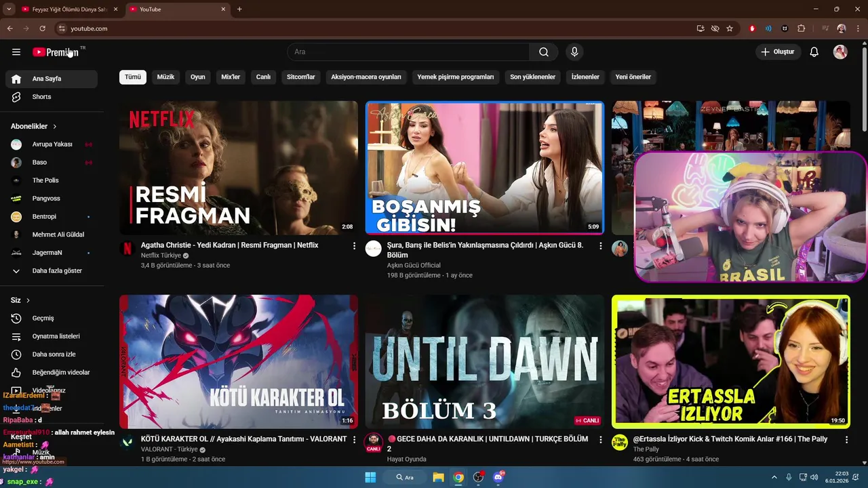Open options menu for Agatha Christie video

(354, 246)
